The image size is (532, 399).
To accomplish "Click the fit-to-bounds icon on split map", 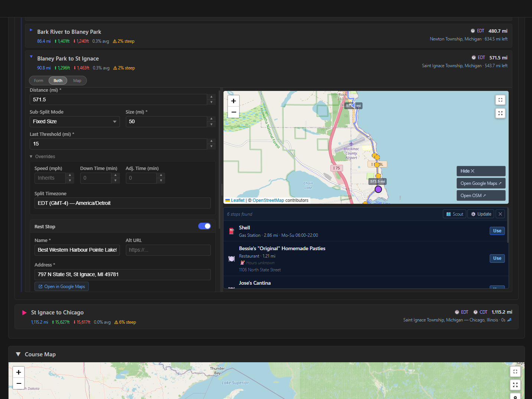I will tap(500, 113).
